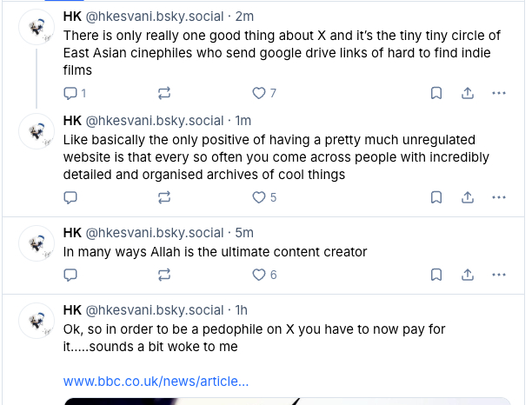Reply to the Allah content creator post
The image size is (532, 405).
point(71,275)
